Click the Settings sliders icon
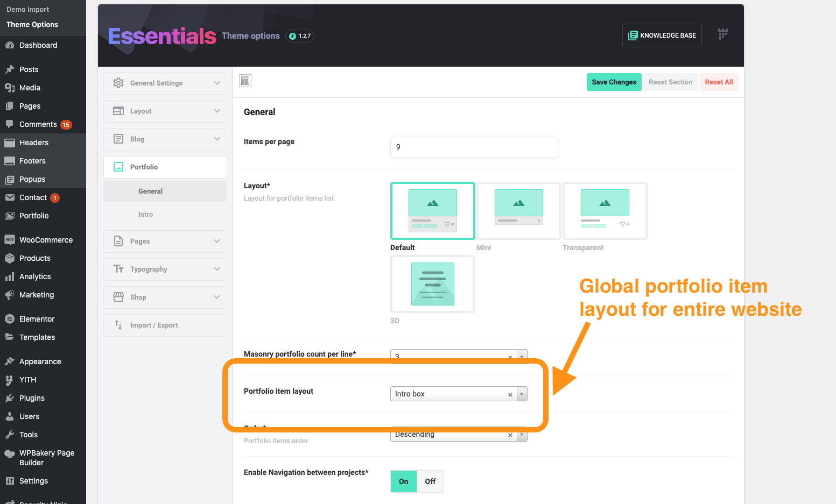836x504 pixels. tap(10, 481)
